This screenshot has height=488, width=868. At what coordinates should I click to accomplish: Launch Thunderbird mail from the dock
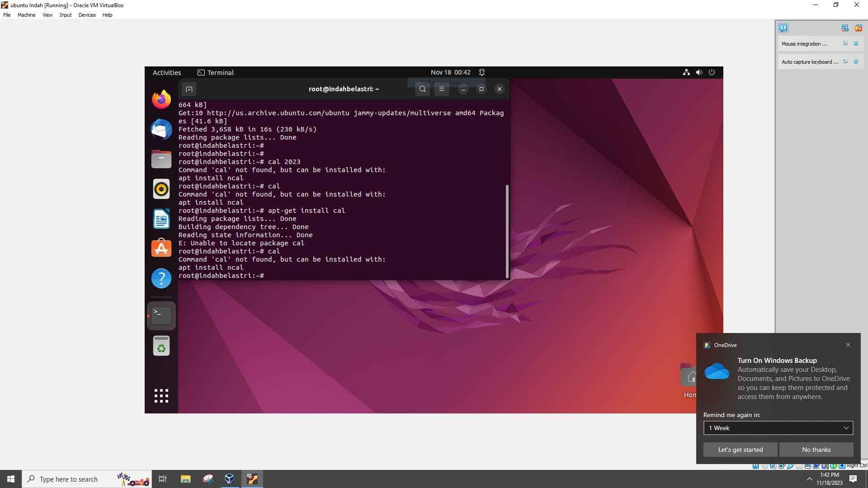coord(161,129)
